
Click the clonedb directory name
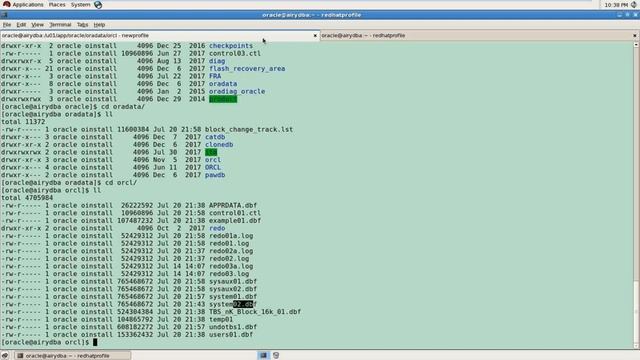(219, 144)
